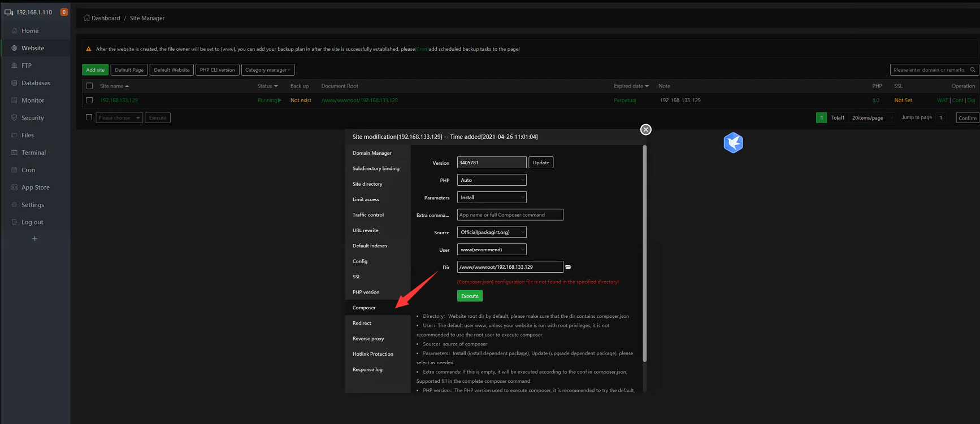Click the plus icon in the sidebar
980x424 pixels.
(34, 239)
